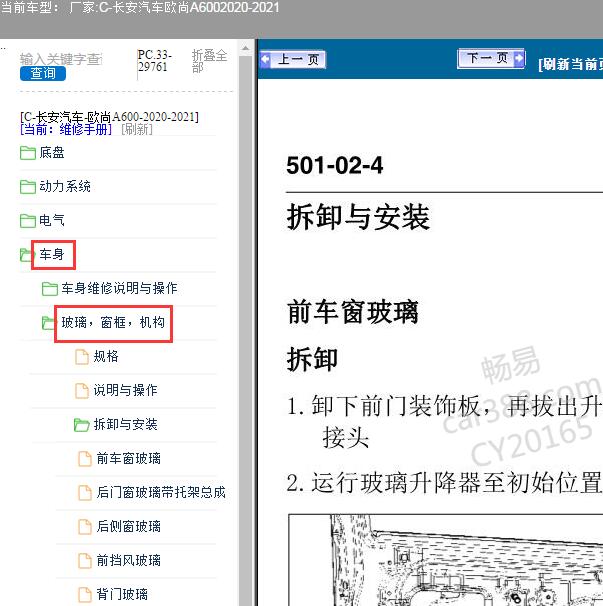The height and width of the screenshot is (606, 603).
Task: Click 折叠全部 to collapse the tree
Action: click(x=209, y=61)
